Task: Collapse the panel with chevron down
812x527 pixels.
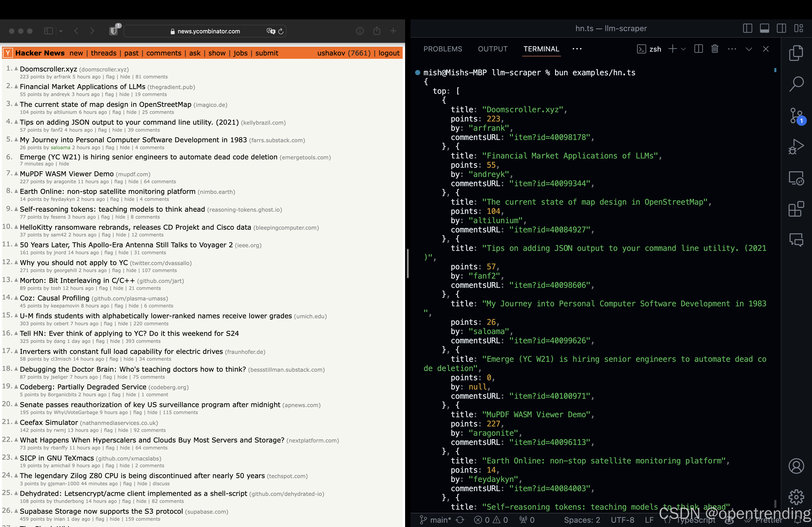Action: click(x=749, y=49)
